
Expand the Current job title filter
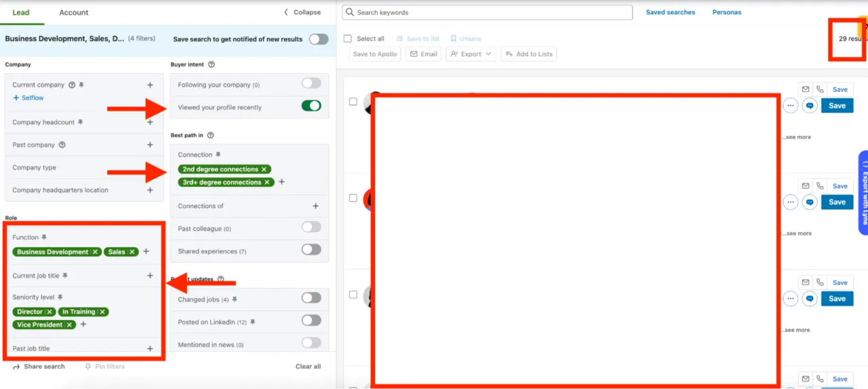[x=150, y=276]
